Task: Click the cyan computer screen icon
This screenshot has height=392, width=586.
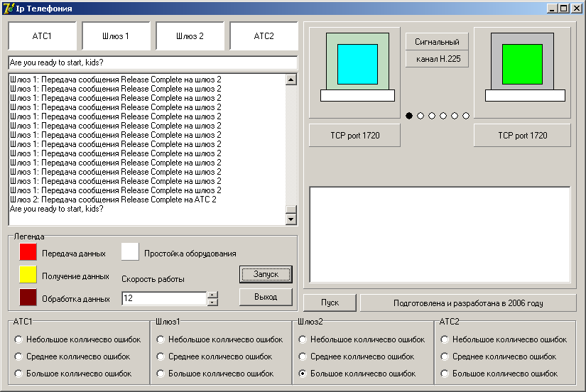Action: [x=358, y=65]
